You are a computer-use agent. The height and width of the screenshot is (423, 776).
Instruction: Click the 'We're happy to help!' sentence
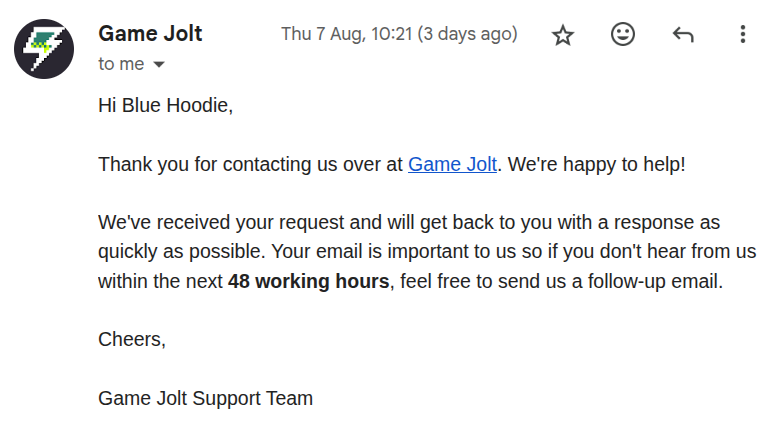(x=596, y=164)
